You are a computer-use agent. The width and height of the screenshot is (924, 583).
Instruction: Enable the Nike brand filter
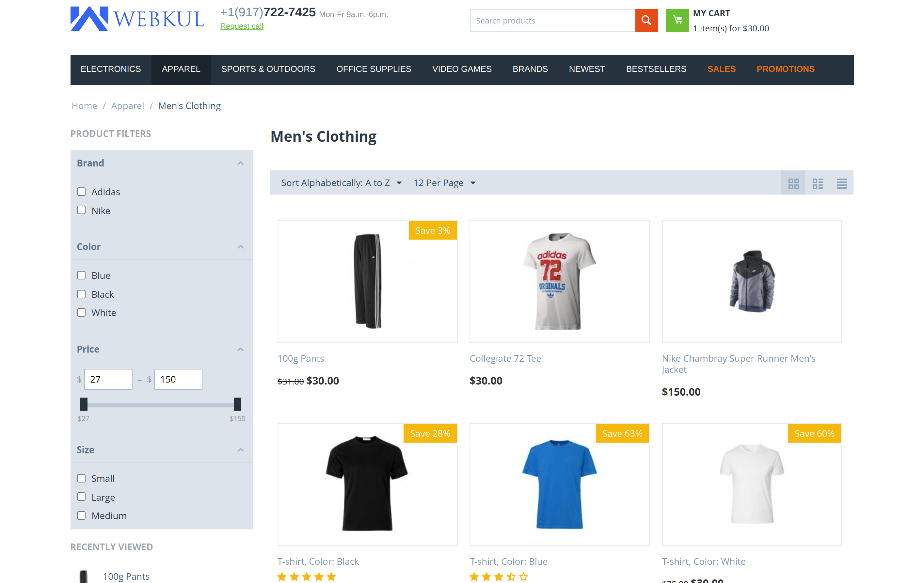click(81, 210)
